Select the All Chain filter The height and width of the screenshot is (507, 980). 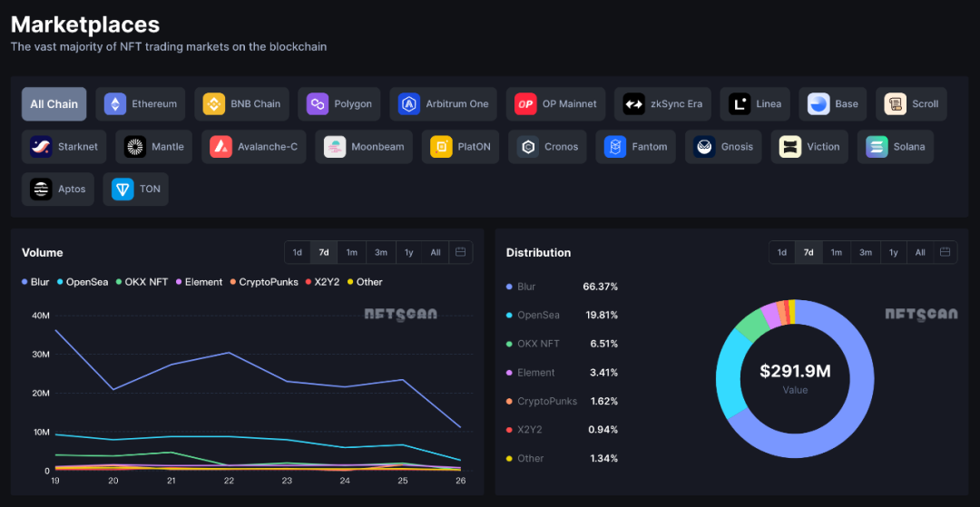click(54, 103)
